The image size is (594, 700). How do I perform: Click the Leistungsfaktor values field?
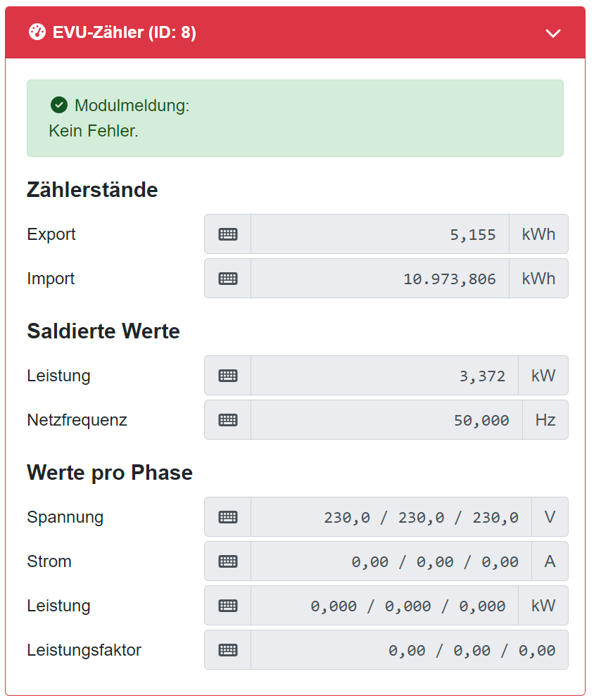coord(409,650)
